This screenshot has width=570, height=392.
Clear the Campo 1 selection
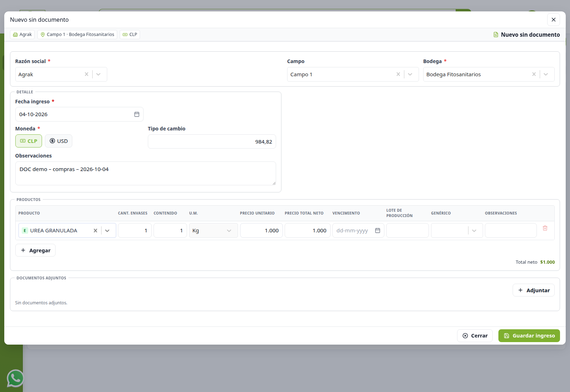coord(398,74)
